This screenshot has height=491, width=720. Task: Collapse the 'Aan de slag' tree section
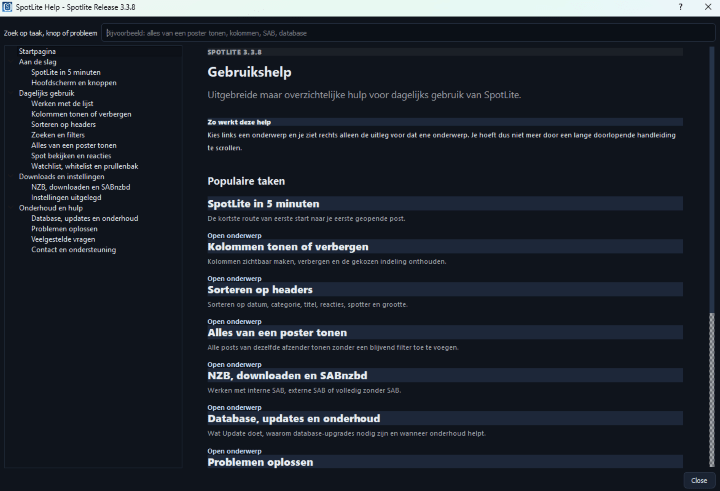pyautogui.click(x=38, y=62)
